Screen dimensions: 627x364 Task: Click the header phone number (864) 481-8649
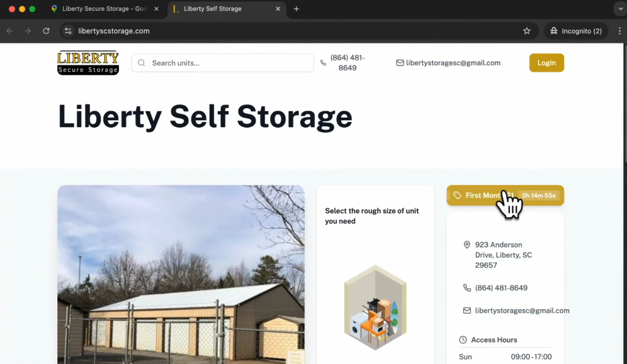point(347,63)
